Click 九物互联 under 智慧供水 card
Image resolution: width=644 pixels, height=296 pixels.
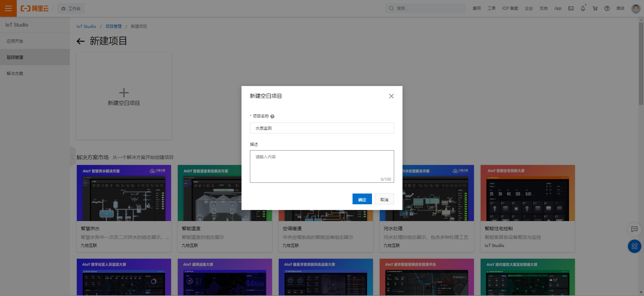coord(89,246)
